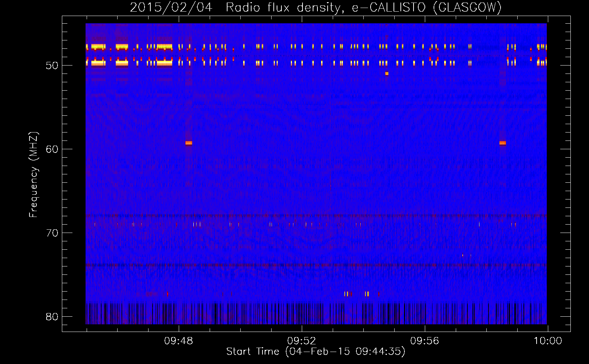Click the 'Start Time (04-Feb-15 09:44:35)' label
Image resolution: width=589 pixels, height=364 pixels.
pos(316,352)
